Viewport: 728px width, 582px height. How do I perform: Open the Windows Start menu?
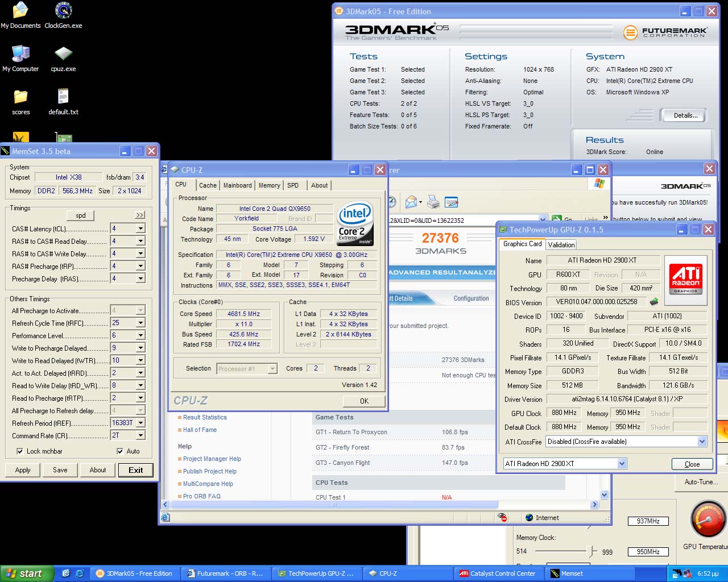27,573
